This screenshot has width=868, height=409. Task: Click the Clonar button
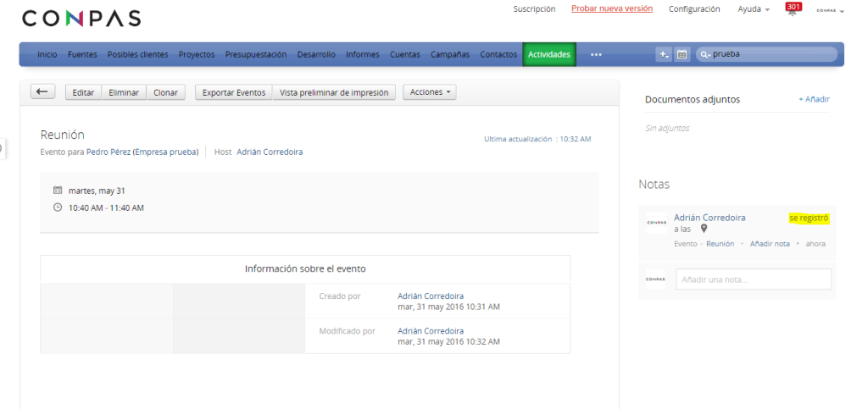coord(165,92)
